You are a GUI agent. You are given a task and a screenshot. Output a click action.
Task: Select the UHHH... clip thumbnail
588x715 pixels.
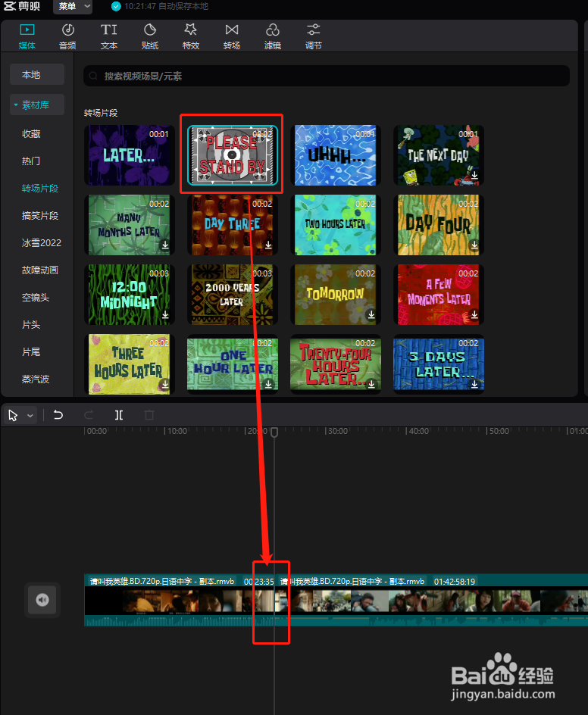tap(335, 155)
